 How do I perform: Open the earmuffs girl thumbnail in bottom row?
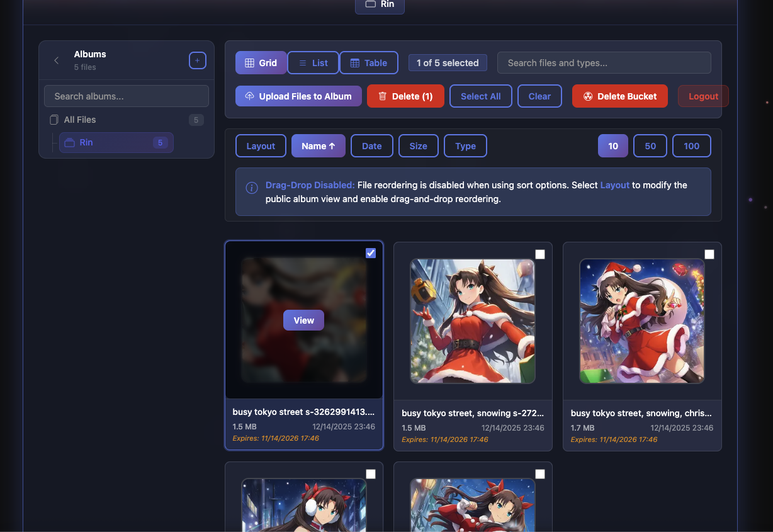tap(304, 505)
